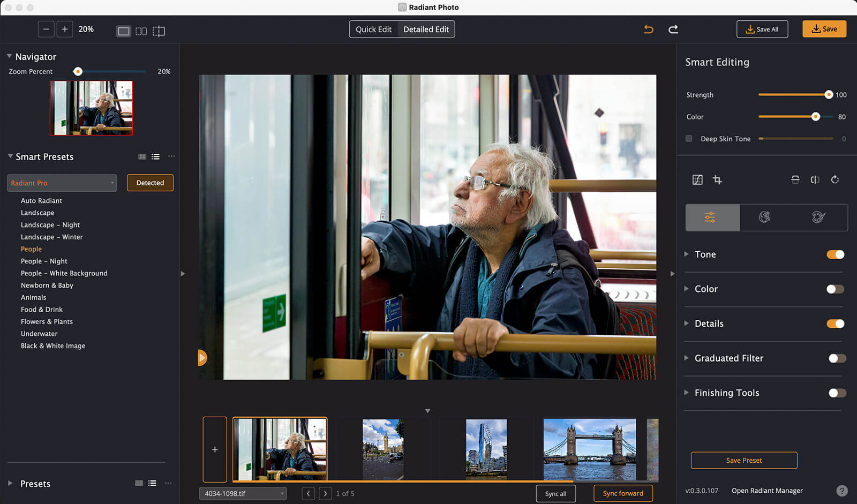Open help question mark icon
The image size is (857, 504).
pos(842,491)
